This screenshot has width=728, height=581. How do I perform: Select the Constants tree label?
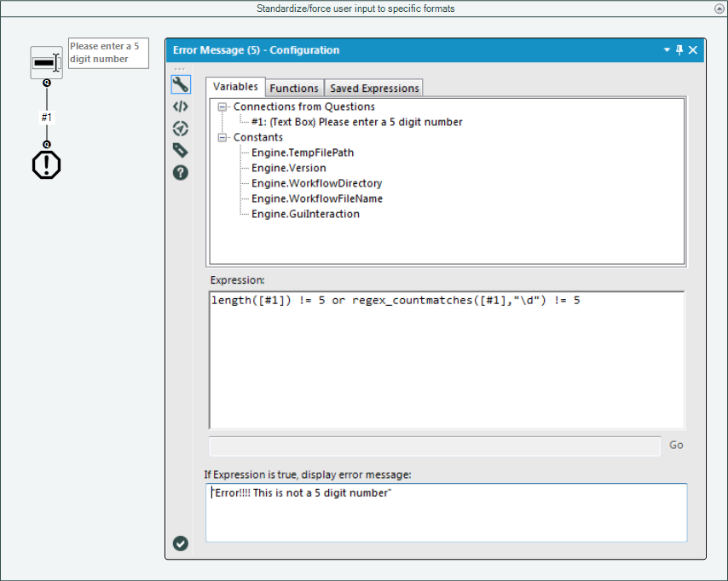[x=258, y=137]
